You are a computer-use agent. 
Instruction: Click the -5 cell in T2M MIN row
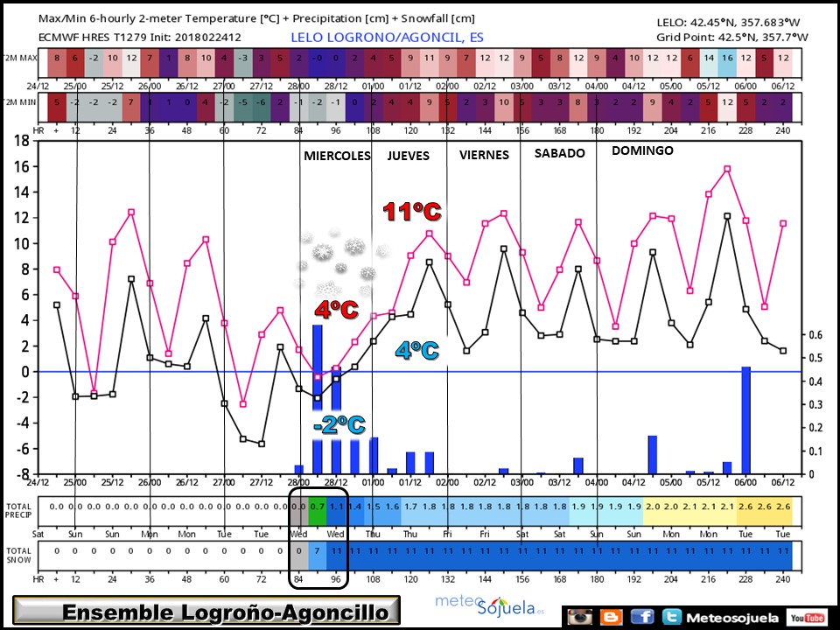point(242,107)
